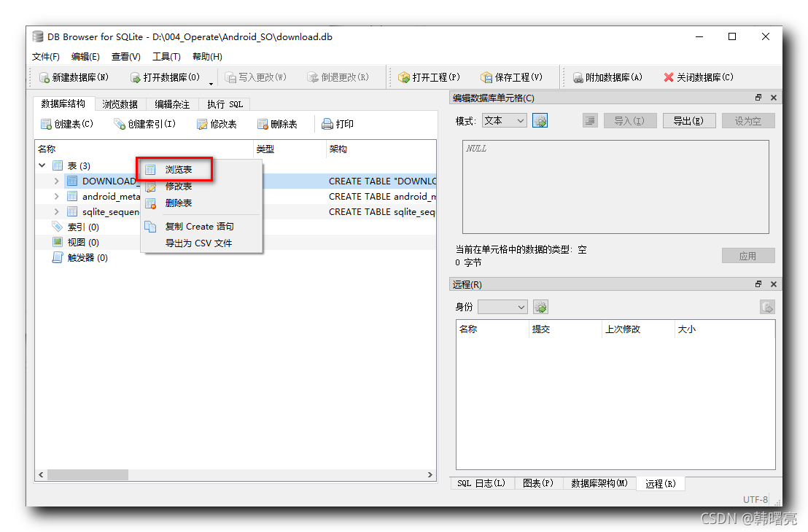Choose Browse Table (浏览表) in context menu
This screenshot has height=532, width=808.
pos(201,169)
